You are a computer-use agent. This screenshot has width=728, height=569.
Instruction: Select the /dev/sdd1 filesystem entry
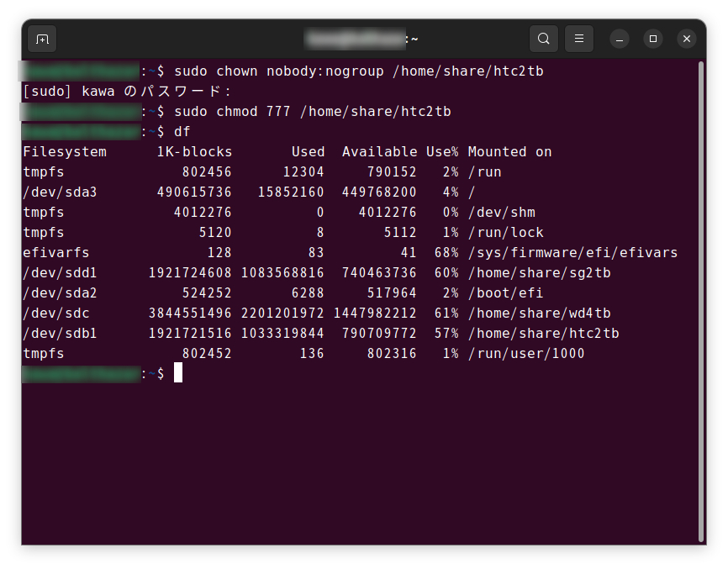(x=60, y=273)
